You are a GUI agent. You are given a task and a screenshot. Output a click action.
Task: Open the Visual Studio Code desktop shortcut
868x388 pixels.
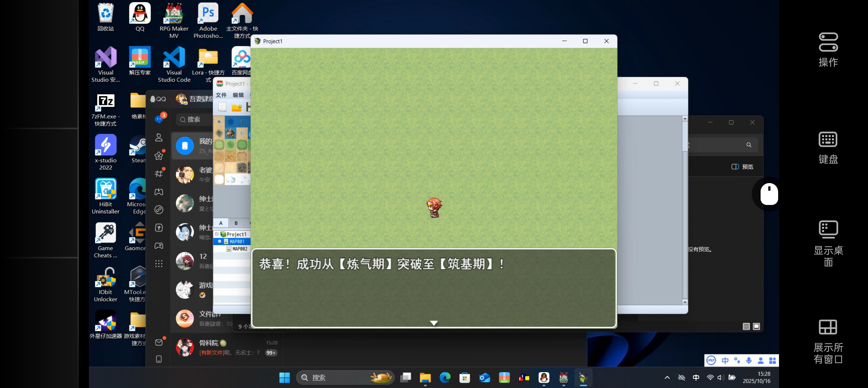click(x=174, y=64)
